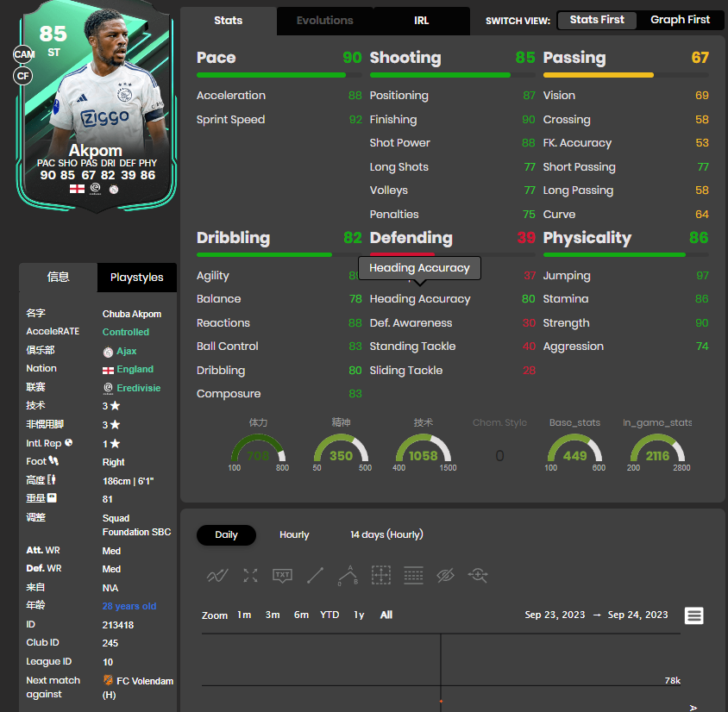Viewport: 728px width, 712px height.
Task: Click the Ajax crest in 俱乐部 row
Action: point(108,352)
